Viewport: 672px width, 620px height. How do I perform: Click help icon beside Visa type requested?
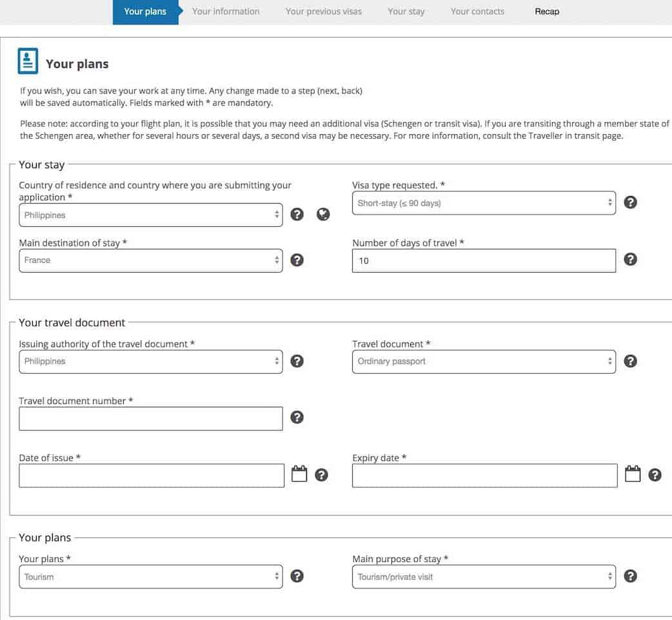[631, 202]
